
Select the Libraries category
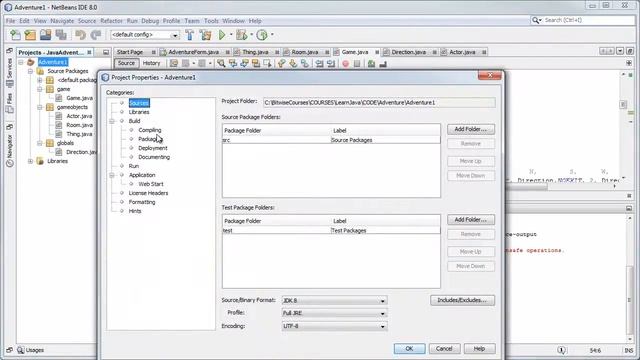point(139,112)
